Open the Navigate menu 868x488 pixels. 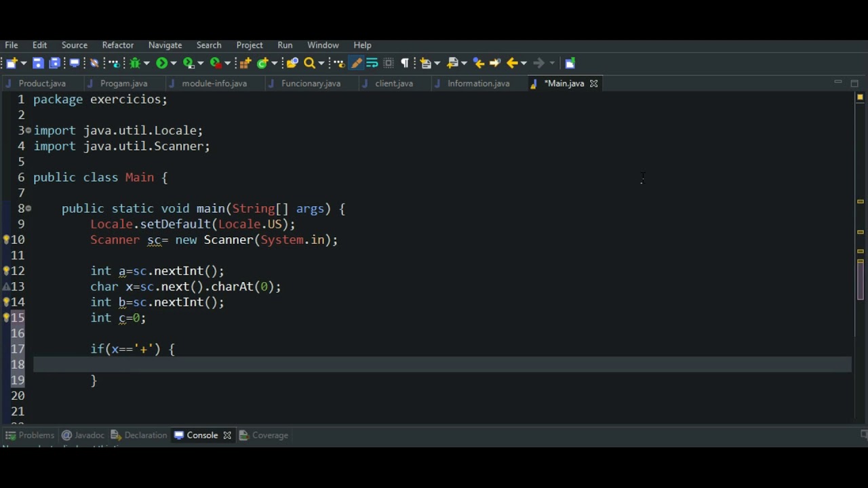(165, 45)
